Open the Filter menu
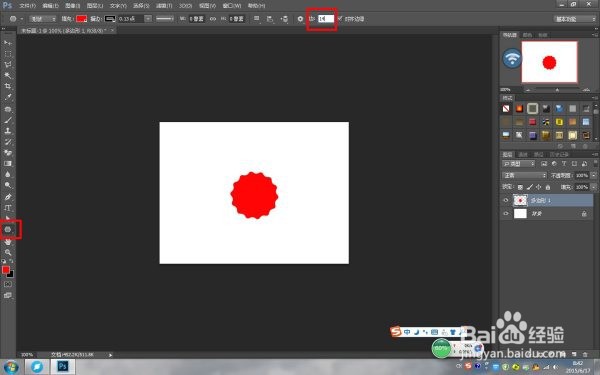Image resolution: width=600 pixels, height=375 pixels. (x=164, y=6)
